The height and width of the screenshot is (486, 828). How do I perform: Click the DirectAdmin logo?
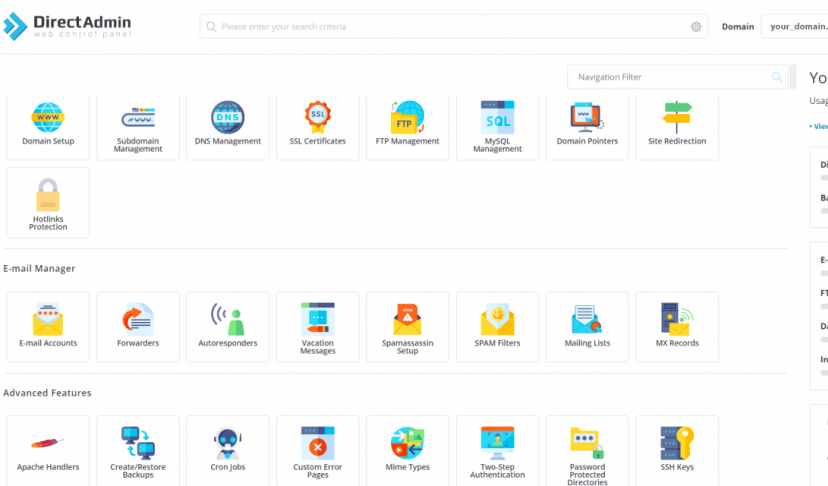point(67,26)
